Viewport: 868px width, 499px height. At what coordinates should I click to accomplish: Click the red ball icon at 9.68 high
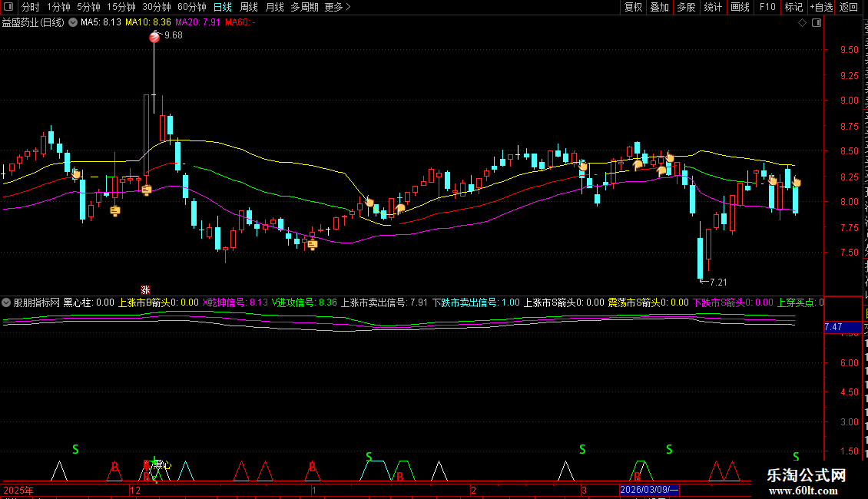pyautogui.click(x=154, y=37)
